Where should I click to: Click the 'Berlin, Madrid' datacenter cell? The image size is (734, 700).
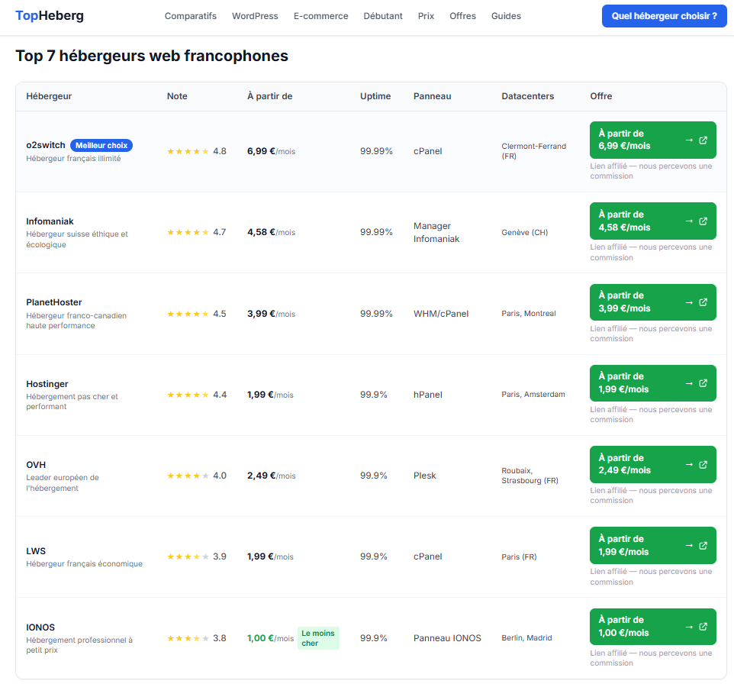pos(526,638)
